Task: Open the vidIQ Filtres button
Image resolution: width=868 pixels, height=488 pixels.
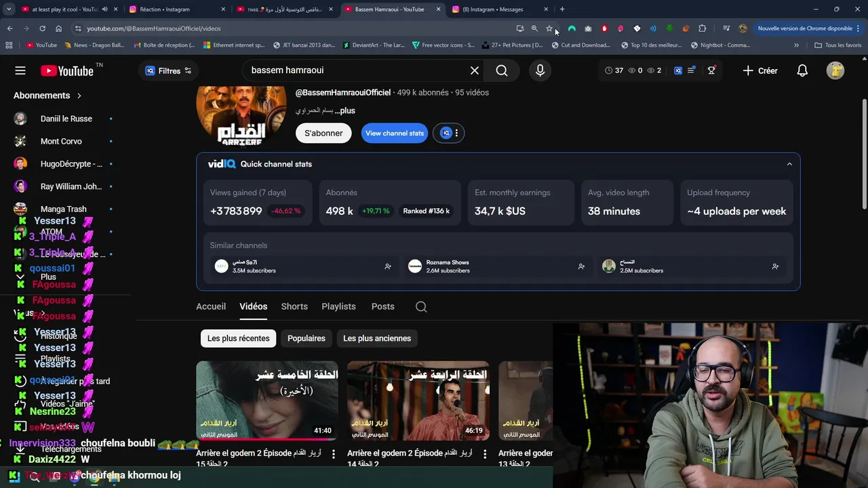Action: point(168,70)
